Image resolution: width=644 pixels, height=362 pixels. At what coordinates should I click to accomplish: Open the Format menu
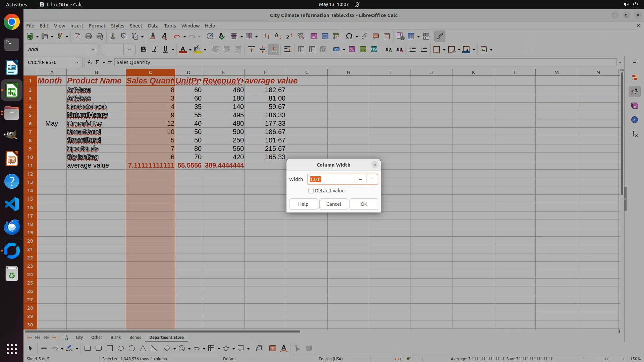click(97, 26)
